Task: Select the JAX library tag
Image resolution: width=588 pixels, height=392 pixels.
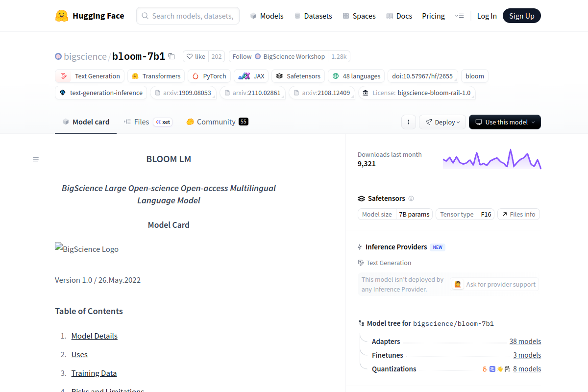Action: [x=251, y=76]
